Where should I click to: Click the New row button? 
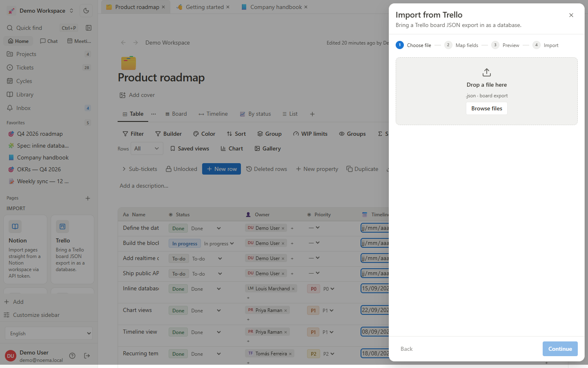tap(221, 169)
